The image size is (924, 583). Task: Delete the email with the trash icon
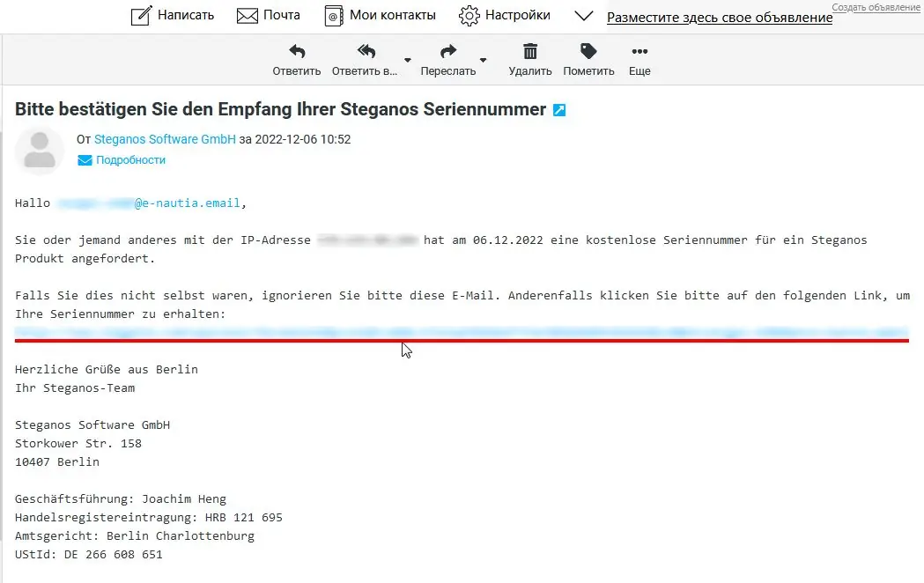coord(530,51)
